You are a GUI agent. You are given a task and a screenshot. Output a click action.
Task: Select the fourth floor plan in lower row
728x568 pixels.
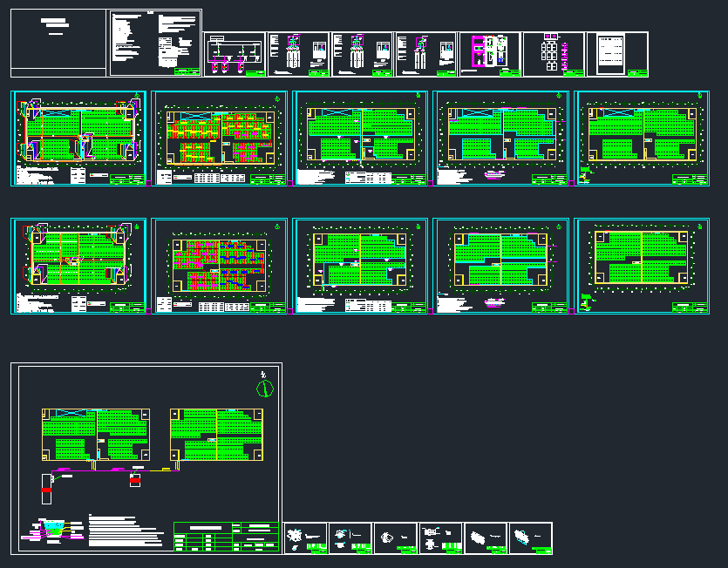click(501, 266)
